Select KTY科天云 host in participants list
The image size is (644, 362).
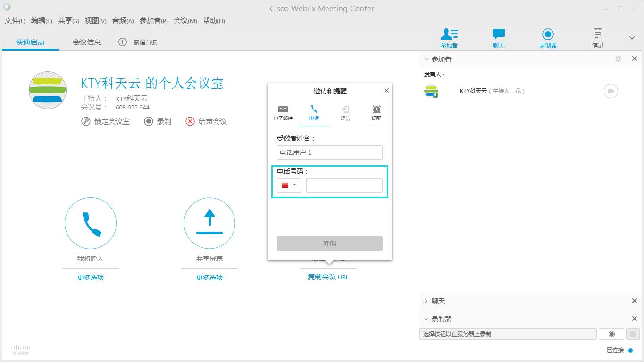click(x=493, y=91)
